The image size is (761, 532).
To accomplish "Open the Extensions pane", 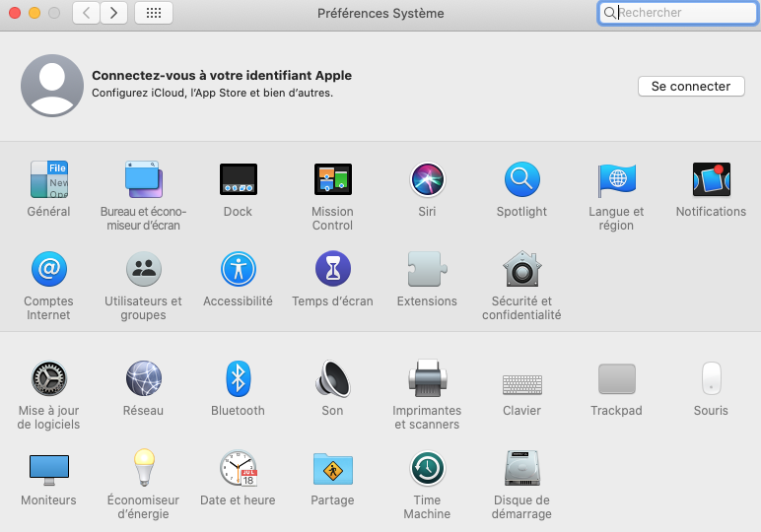I will coord(428,269).
